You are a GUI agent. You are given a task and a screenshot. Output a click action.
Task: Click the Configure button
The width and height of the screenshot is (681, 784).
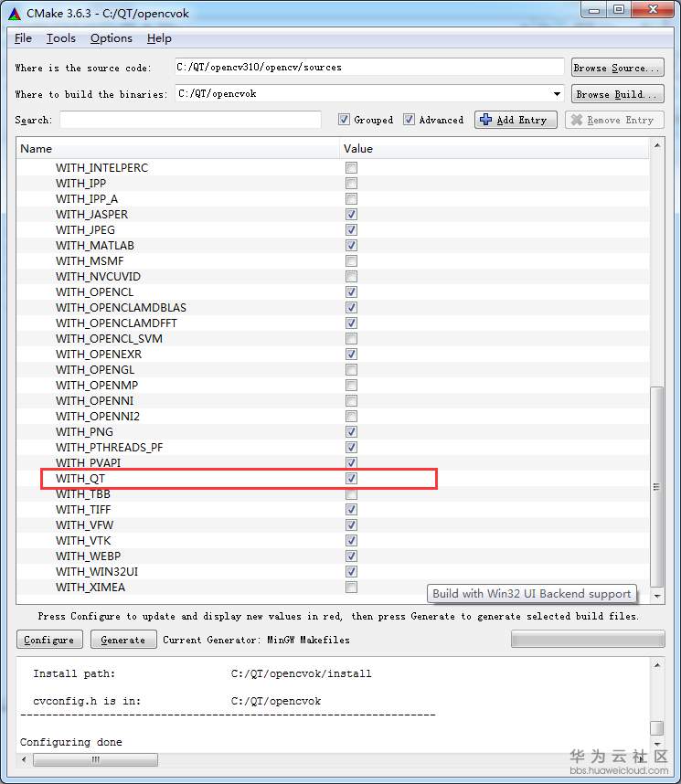49,640
